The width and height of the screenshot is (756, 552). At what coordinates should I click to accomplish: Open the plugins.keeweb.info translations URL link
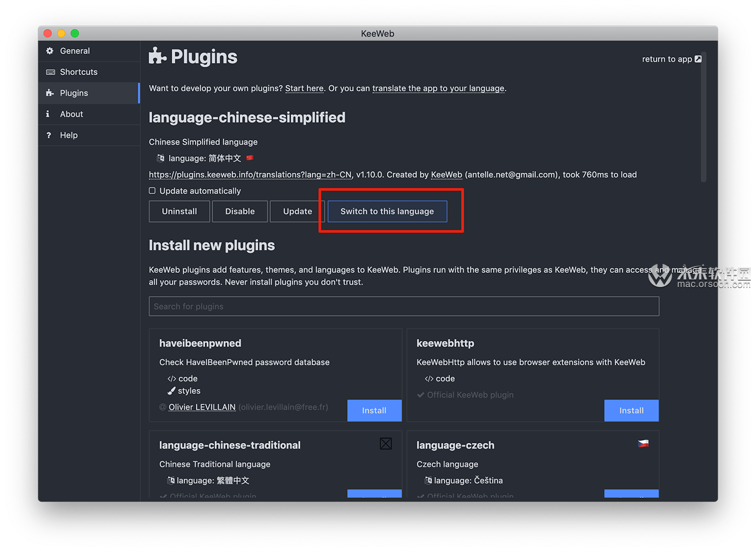(x=250, y=175)
